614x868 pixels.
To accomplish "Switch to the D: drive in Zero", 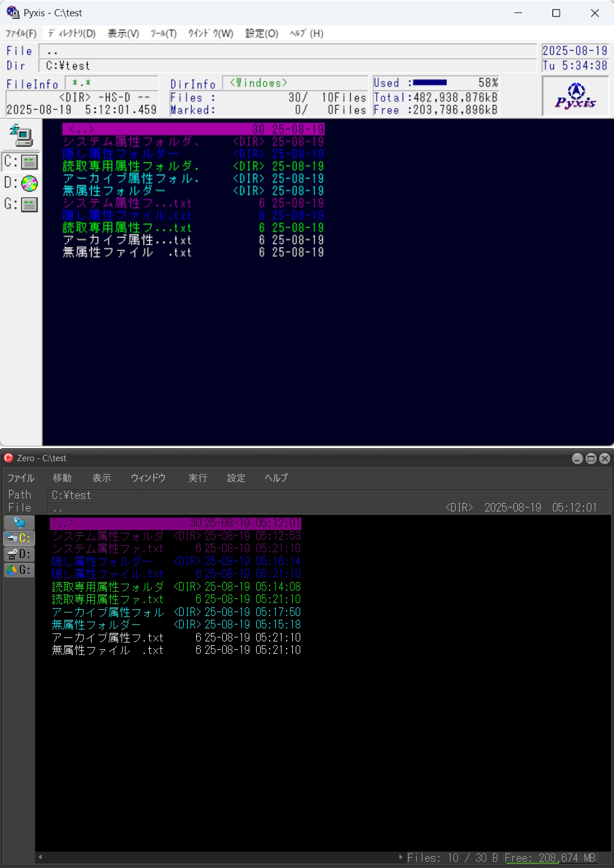I will [x=19, y=554].
